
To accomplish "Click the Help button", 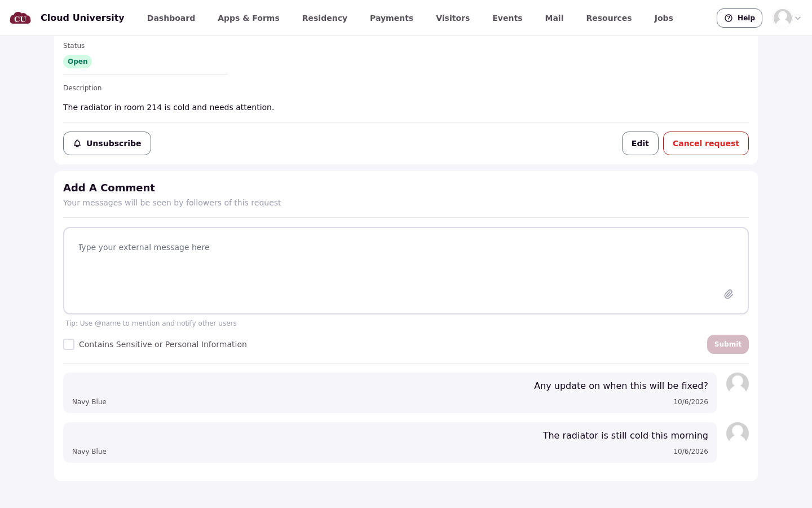I will pyautogui.click(x=739, y=18).
